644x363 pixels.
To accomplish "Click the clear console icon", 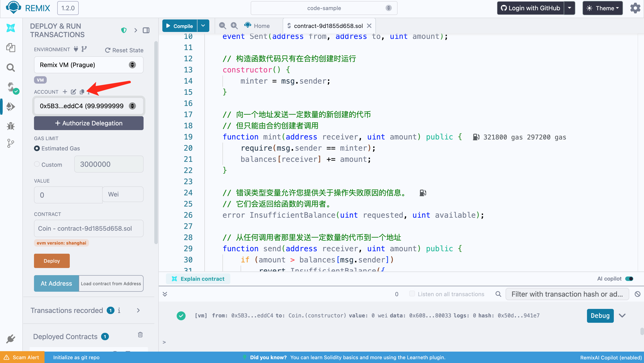I will [x=637, y=294].
